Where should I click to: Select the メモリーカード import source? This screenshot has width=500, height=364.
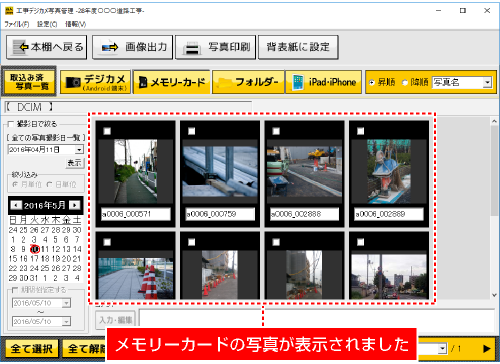click(172, 82)
